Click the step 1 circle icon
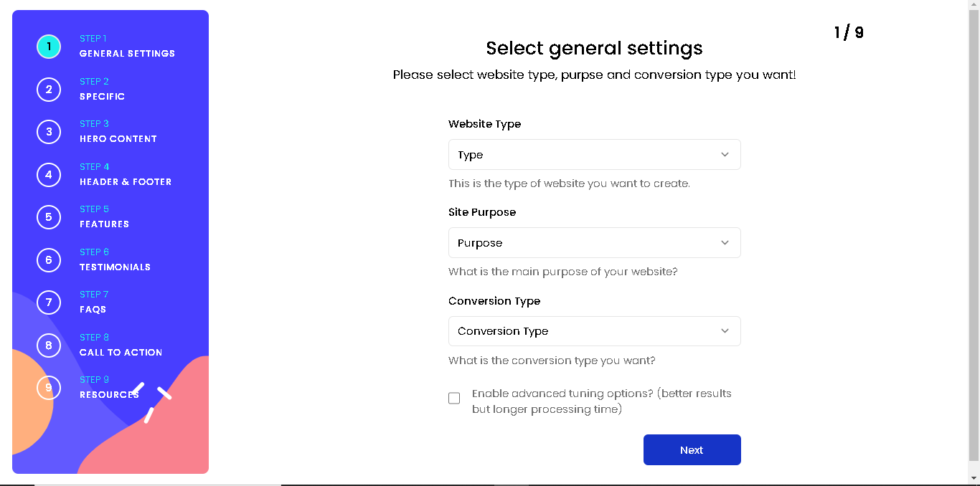The image size is (980, 486). click(49, 47)
